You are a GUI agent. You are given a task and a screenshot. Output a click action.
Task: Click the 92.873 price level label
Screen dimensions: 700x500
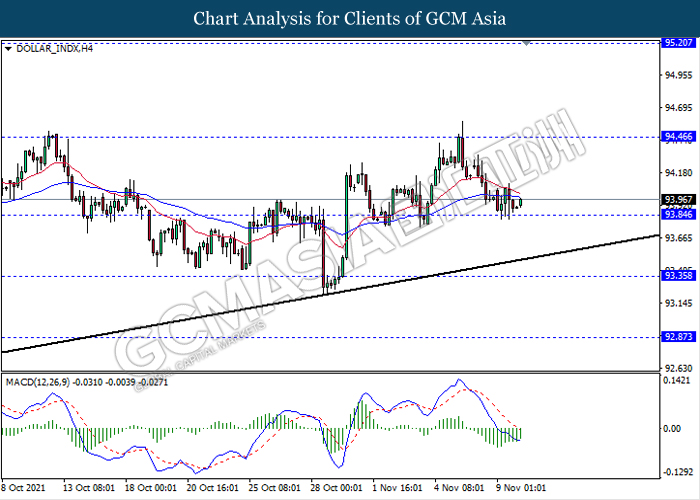[679, 337]
